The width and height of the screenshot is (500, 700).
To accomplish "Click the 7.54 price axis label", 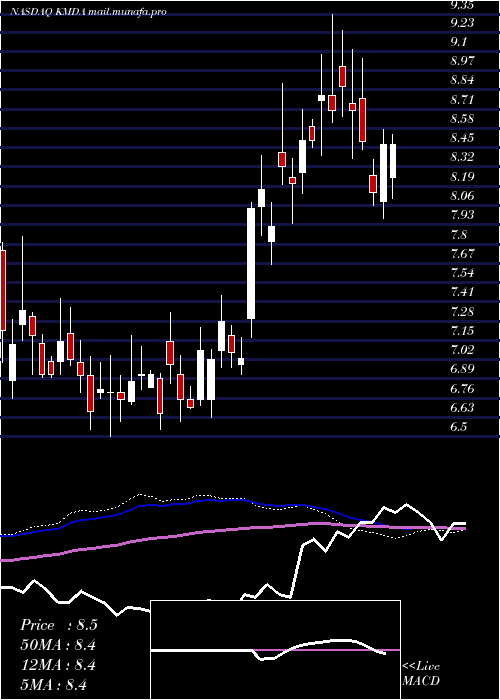I will pyautogui.click(x=462, y=272).
